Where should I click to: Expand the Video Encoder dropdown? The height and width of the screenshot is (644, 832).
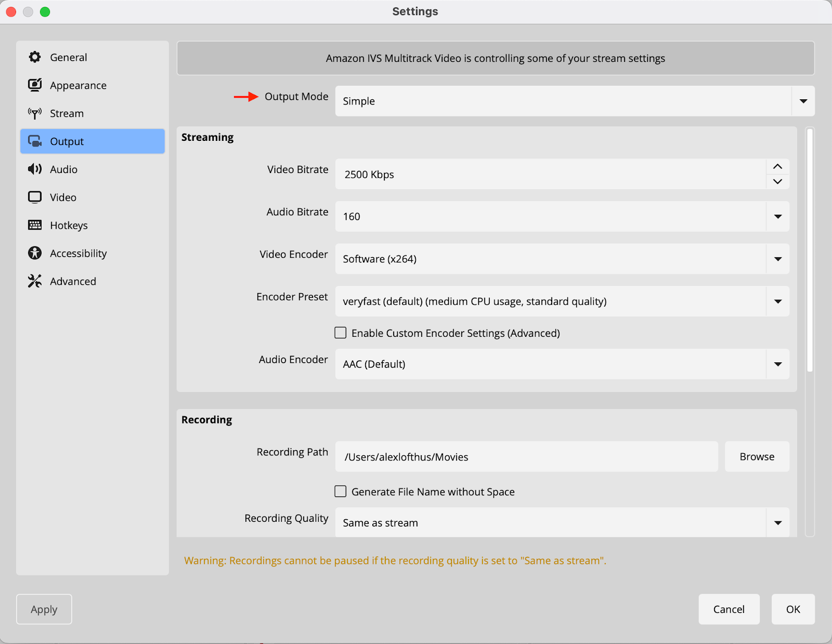pyautogui.click(x=777, y=259)
